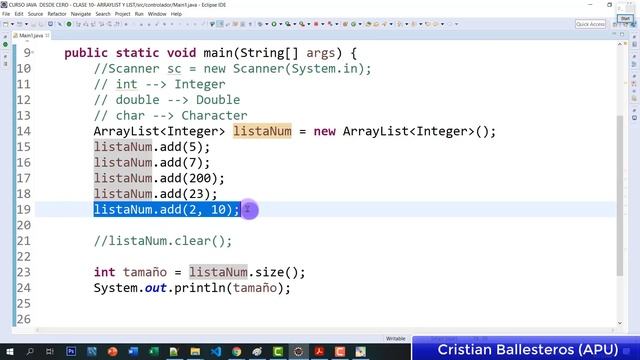
Task: Click the line number 14 in gutter
Action: (x=24, y=131)
